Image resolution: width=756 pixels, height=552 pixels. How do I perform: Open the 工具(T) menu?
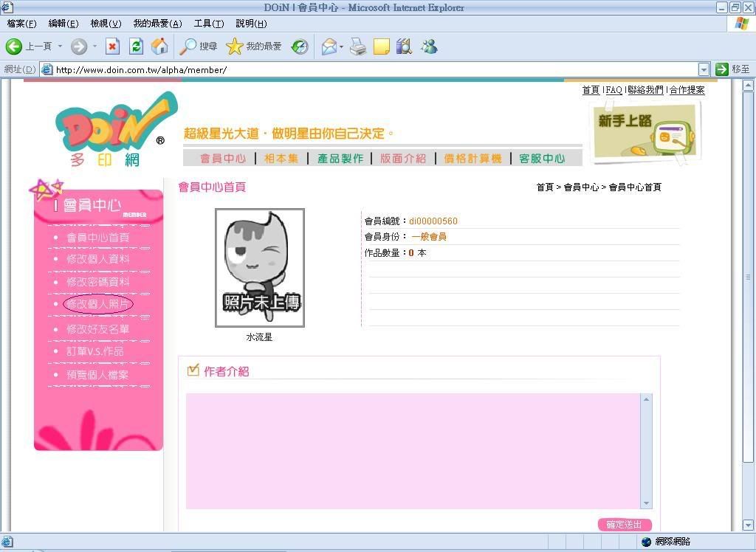tap(208, 24)
